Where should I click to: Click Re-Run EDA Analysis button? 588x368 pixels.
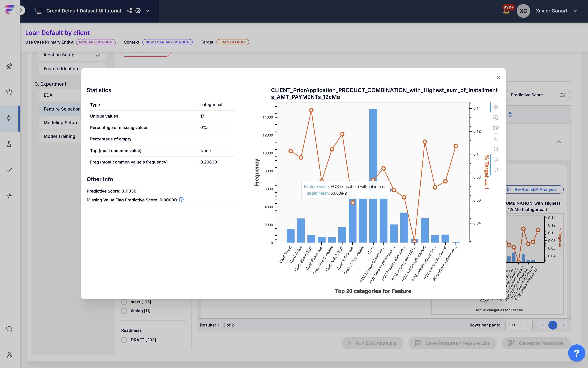click(535, 189)
